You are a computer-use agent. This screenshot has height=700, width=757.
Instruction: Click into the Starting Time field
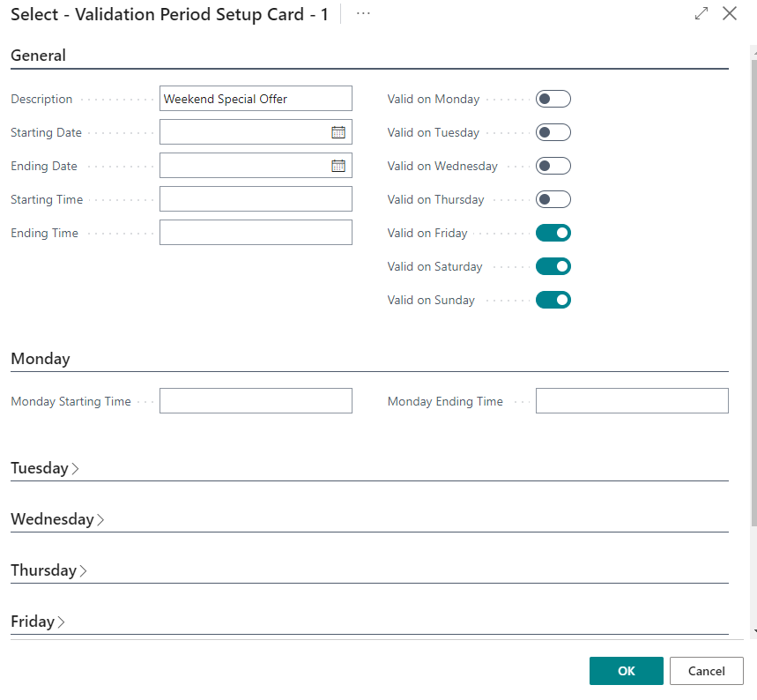point(256,199)
